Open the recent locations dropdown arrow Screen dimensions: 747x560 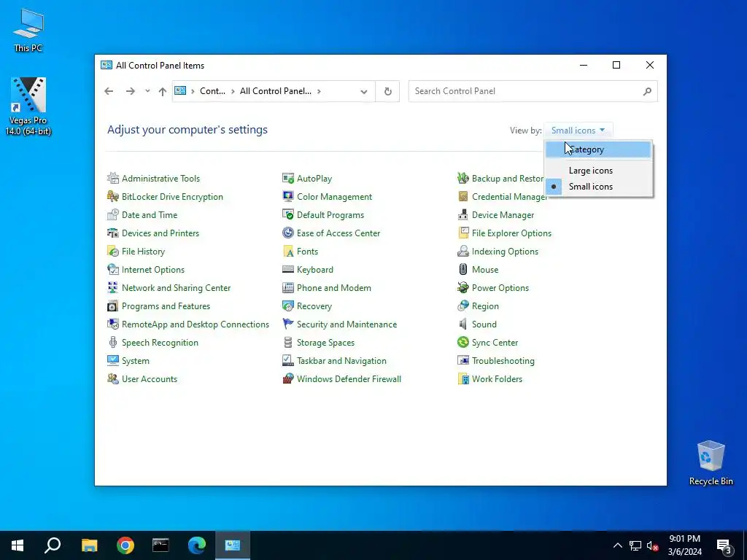pyautogui.click(x=147, y=91)
